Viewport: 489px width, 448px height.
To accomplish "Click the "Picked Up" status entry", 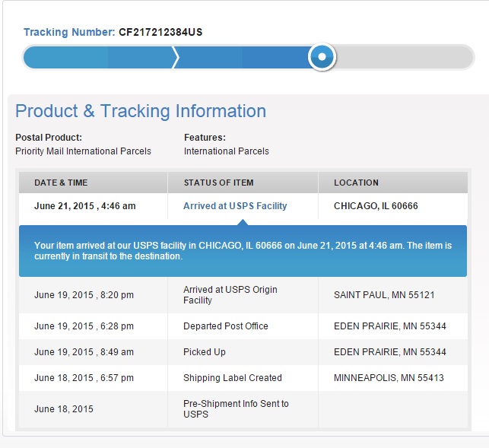I will click(x=205, y=352).
